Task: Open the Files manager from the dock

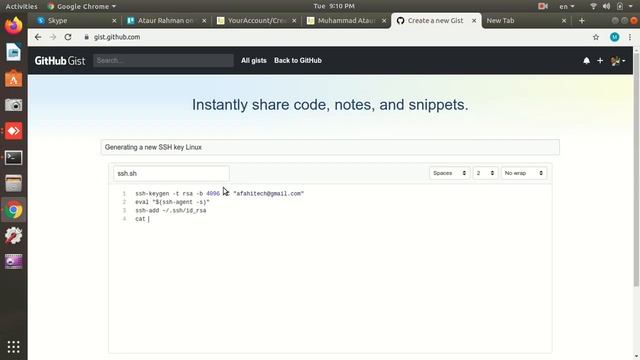Action: tap(13, 184)
